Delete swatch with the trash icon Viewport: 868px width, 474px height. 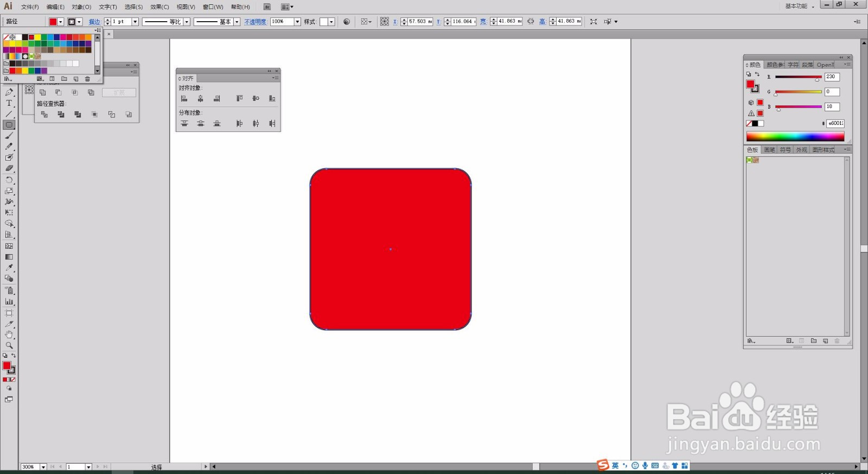(87, 79)
